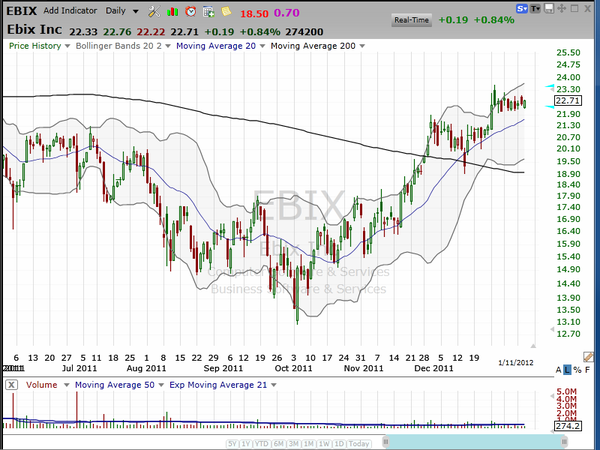Click Add Indicator
Image resolution: width=600 pixels, height=450 pixels.
pyautogui.click(x=70, y=11)
